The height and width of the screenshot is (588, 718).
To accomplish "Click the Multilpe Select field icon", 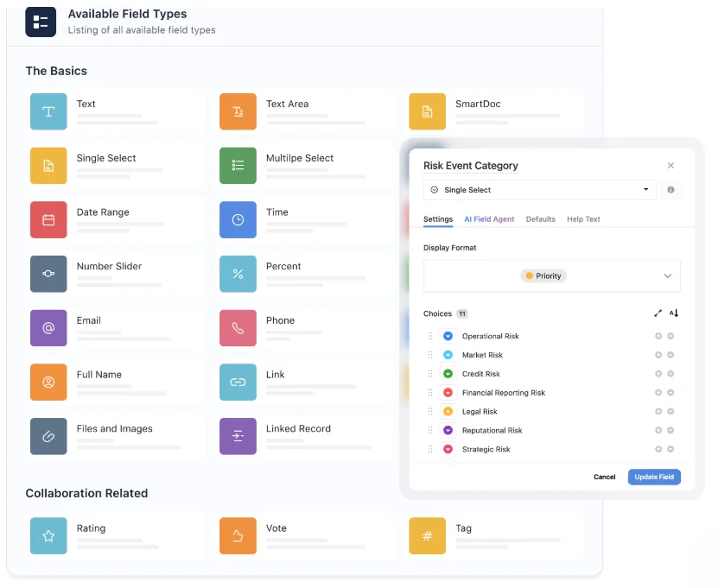I will coord(238,166).
